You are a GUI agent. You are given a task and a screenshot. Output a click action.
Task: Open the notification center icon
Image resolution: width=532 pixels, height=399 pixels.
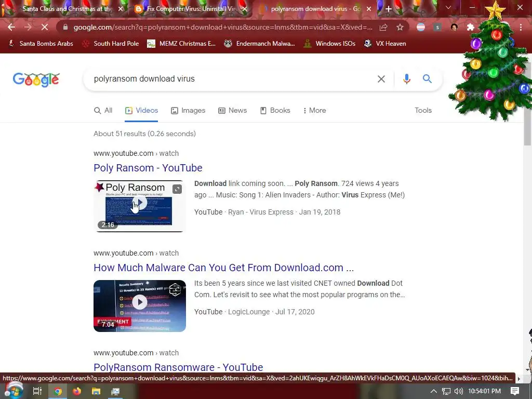point(515,391)
